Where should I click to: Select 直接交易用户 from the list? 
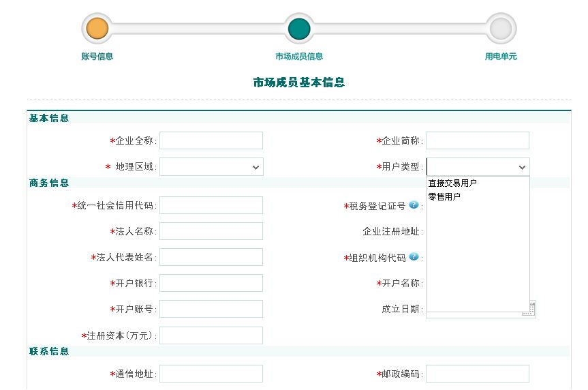pos(452,183)
